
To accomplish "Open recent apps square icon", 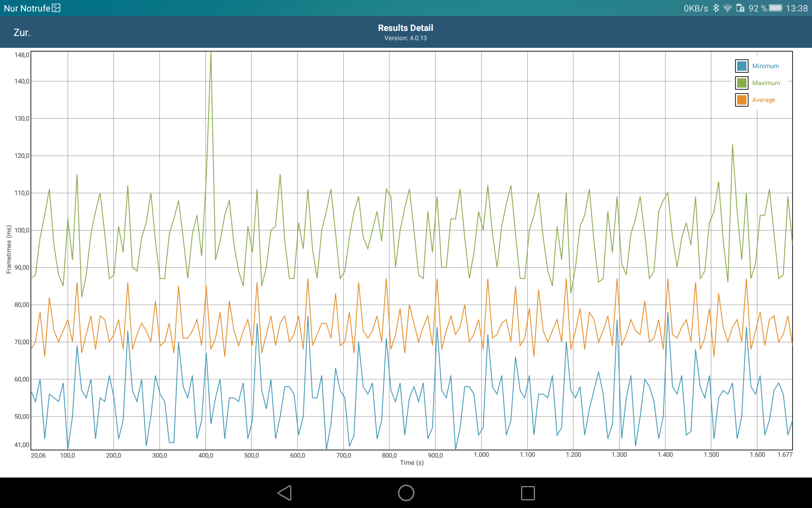I will point(527,493).
